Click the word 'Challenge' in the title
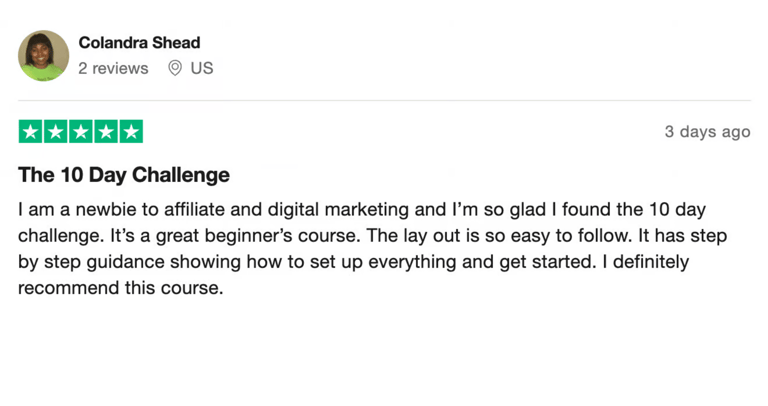768x406 pixels. pyautogui.click(x=181, y=175)
